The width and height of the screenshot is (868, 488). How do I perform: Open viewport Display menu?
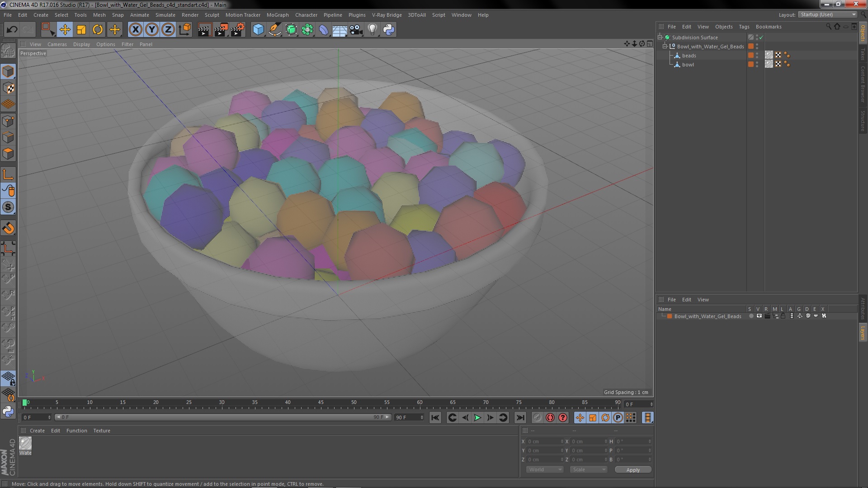tap(81, 44)
